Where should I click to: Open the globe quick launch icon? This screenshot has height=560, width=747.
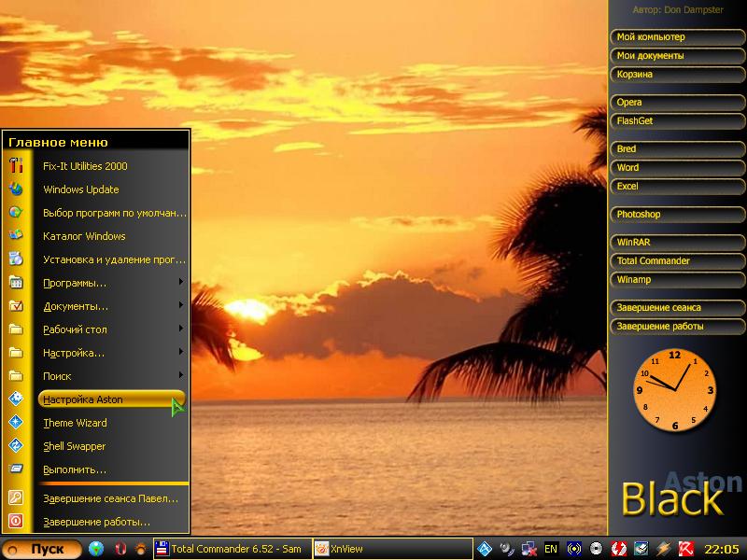(x=96, y=549)
